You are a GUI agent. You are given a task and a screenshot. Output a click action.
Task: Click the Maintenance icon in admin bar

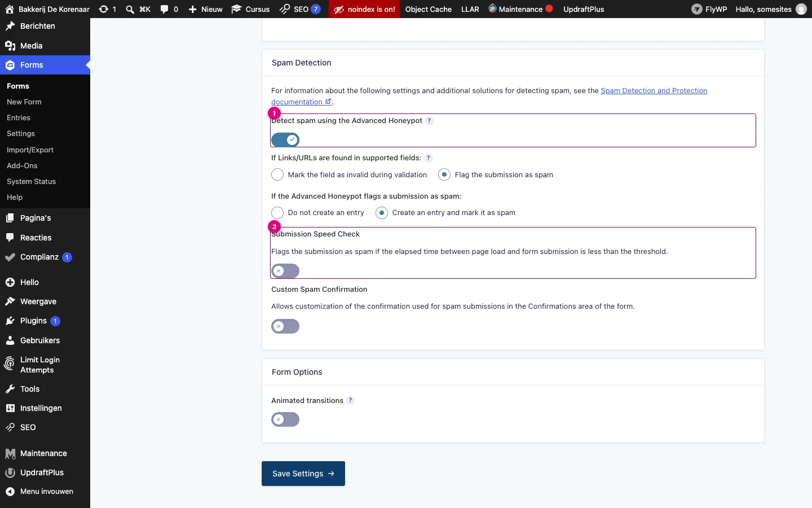tap(492, 8)
